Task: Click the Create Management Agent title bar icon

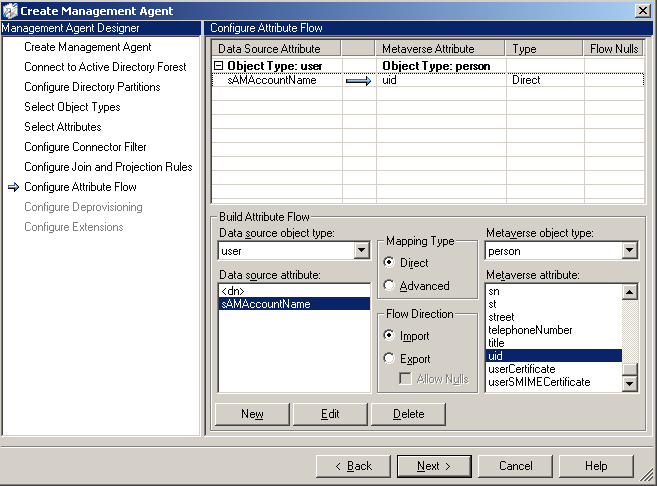Action: pos(10,10)
